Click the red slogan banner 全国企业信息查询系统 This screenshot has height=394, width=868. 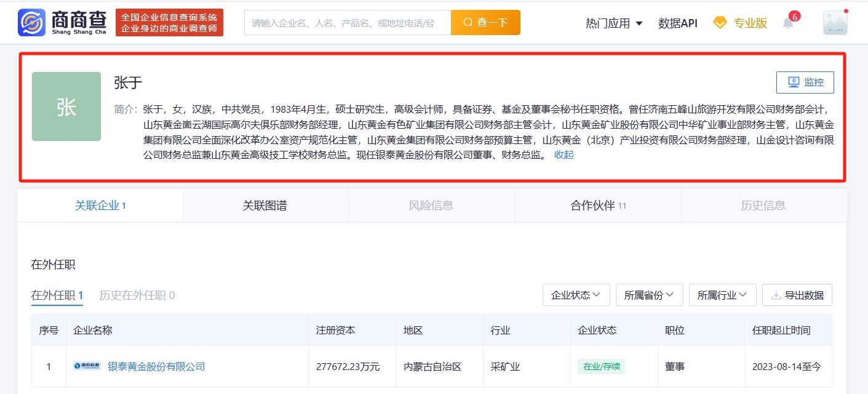[169, 23]
